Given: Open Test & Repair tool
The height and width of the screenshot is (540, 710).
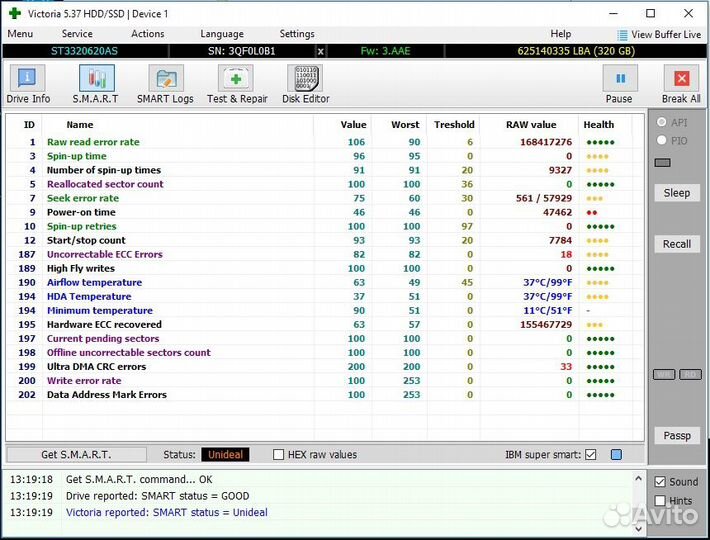Looking at the screenshot, I should [x=237, y=84].
